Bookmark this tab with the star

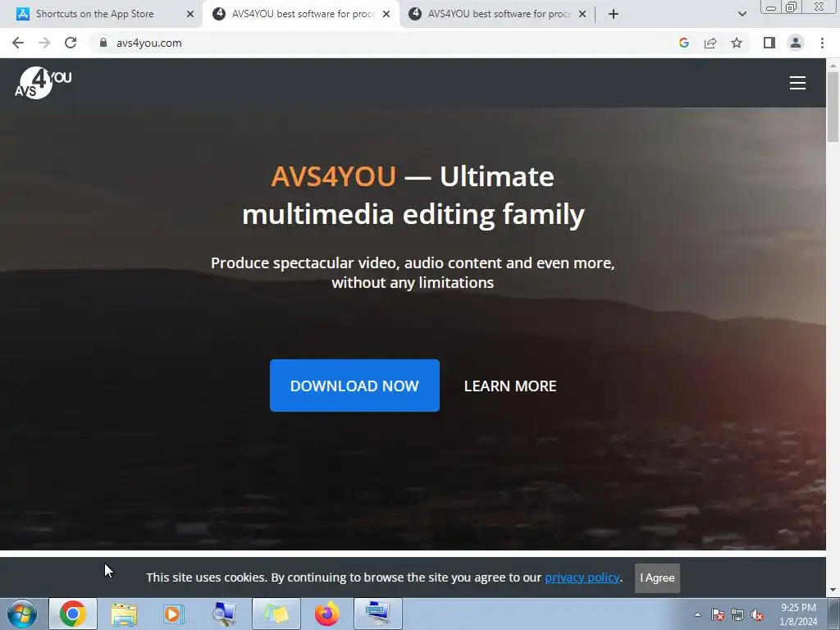737,43
